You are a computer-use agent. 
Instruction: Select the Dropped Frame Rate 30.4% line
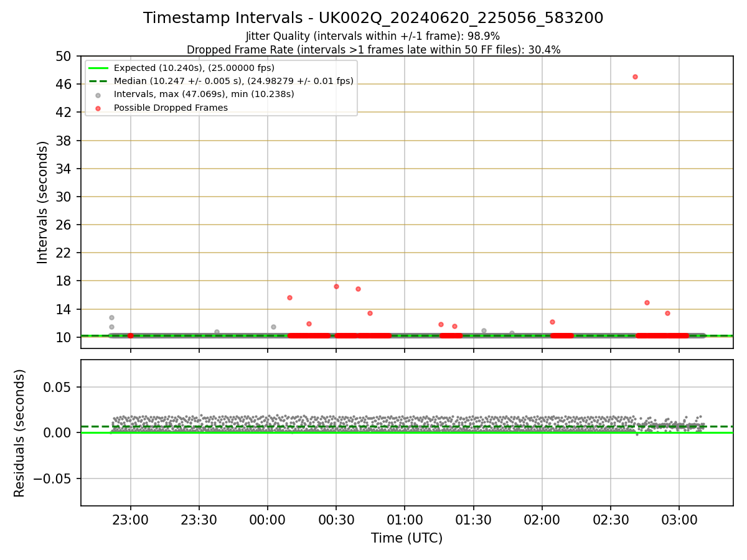[373, 50]
